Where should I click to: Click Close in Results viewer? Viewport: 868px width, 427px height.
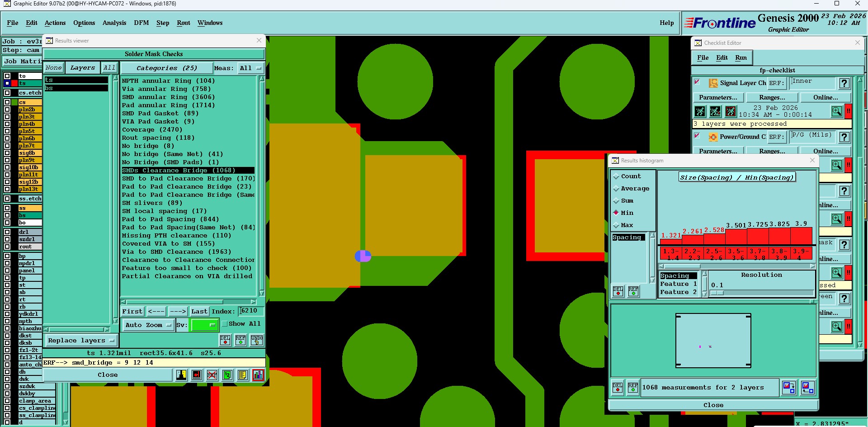[x=108, y=375]
